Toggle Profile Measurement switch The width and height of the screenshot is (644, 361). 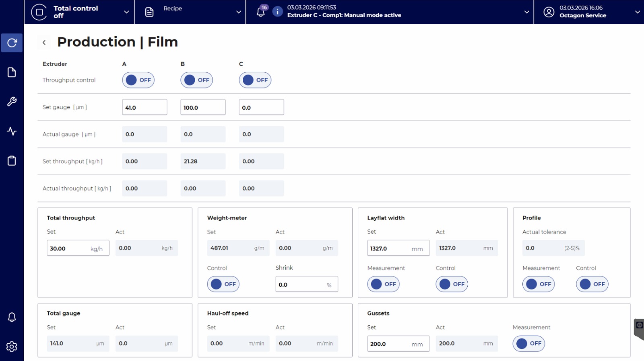click(x=539, y=284)
